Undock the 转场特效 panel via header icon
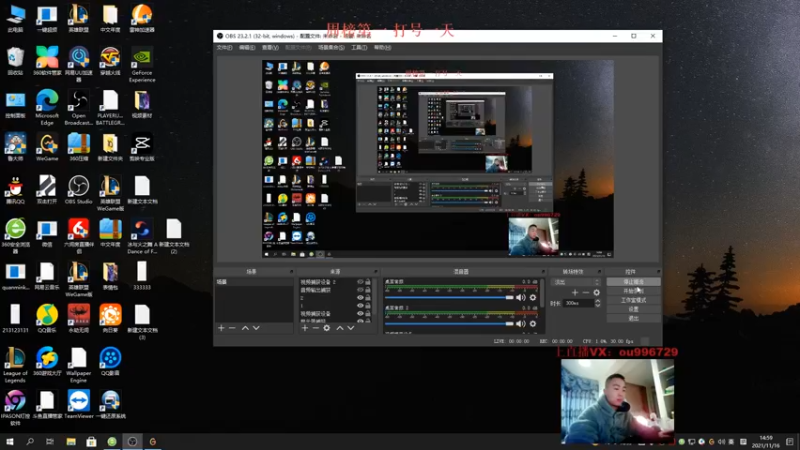800x450 pixels. [599, 272]
